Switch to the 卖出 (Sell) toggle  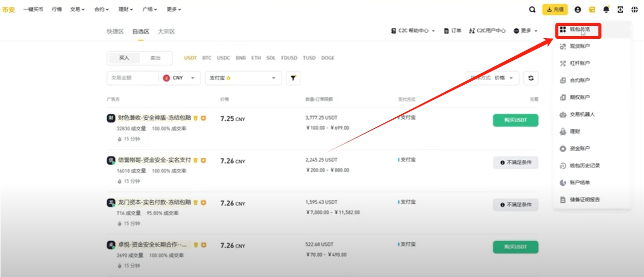(x=156, y=58)
